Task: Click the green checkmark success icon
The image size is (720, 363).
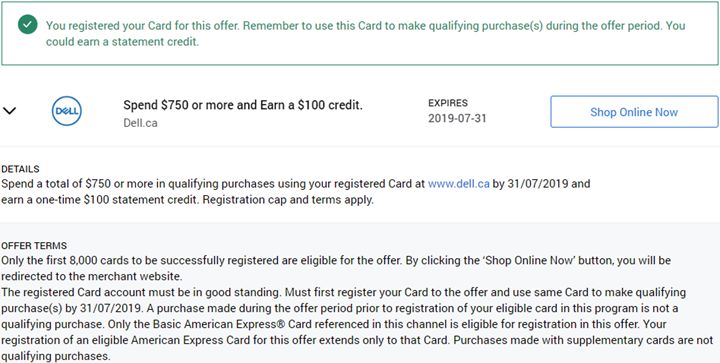Action: click(x=28, y=25)
